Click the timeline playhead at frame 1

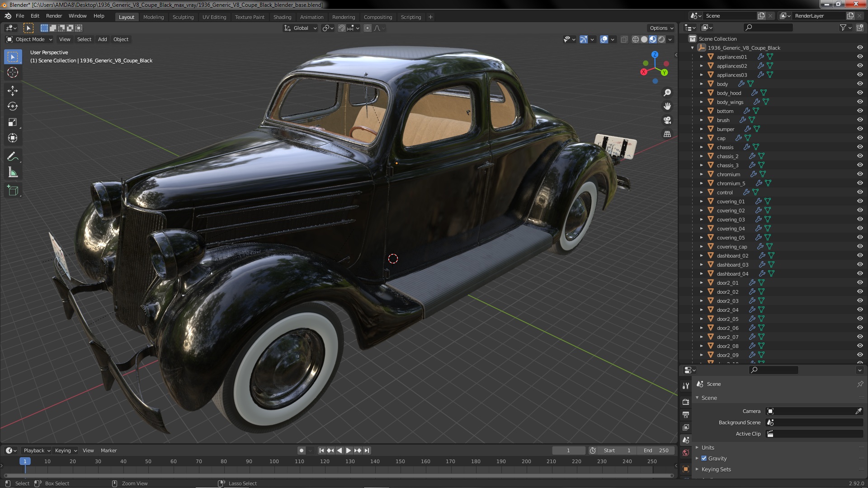(x=25, y=461)
